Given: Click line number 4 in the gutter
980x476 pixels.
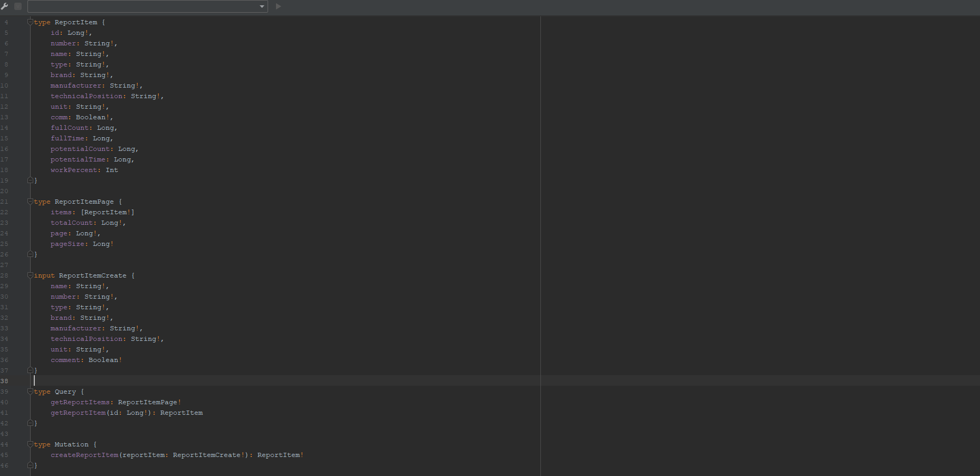Looking at the screenshot, I should pyautogui.click(x=6, y=22).
